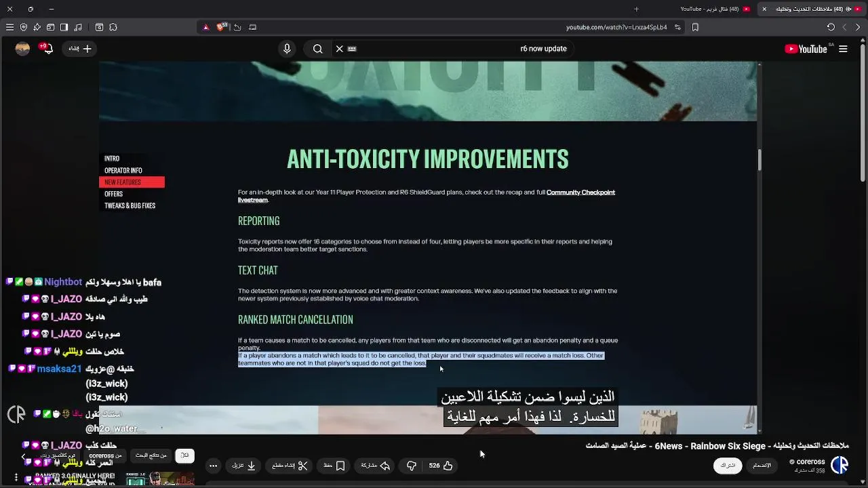This screenshot has height=488, width=868.
Task: Run the search with magnifier button
Action: pyautogui.click(x=317, y=49)
